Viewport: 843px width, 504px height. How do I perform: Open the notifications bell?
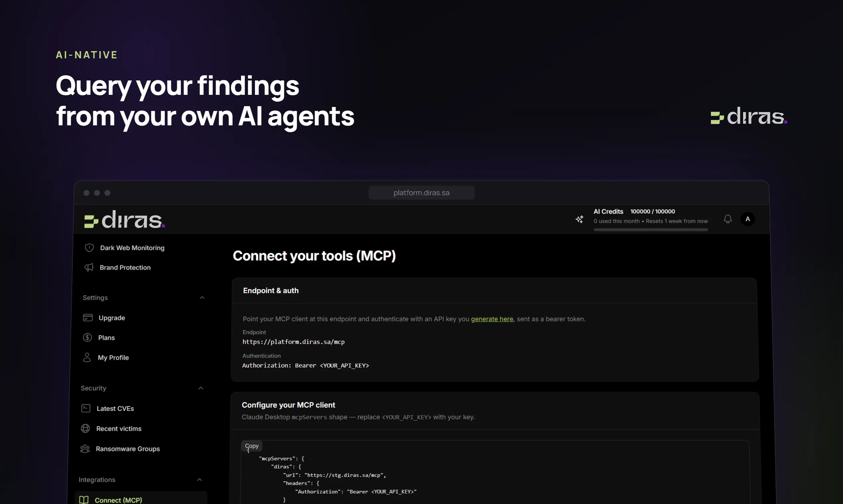click(x=728, y=219)
